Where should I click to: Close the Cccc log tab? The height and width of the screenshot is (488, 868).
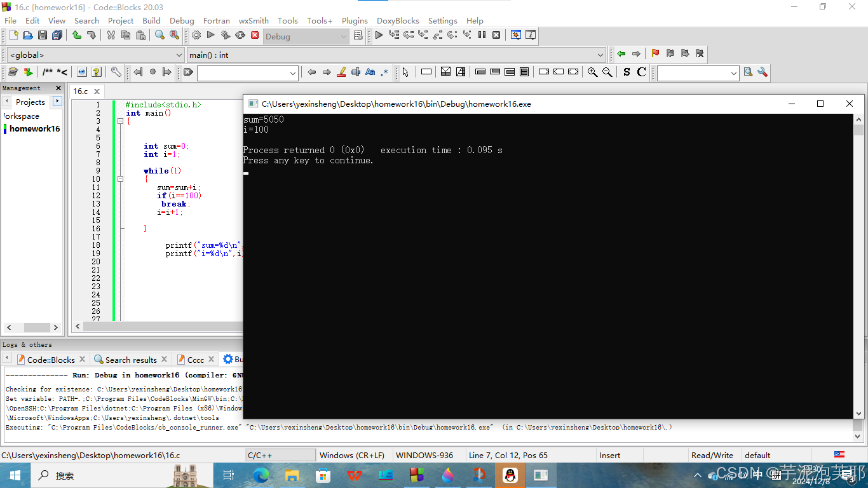click(x=212, y=360)
